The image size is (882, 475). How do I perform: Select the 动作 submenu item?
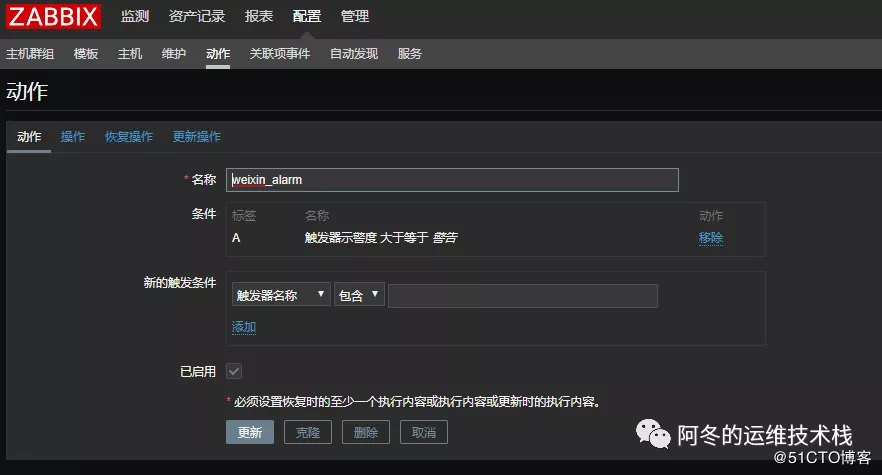coord(218,53)
